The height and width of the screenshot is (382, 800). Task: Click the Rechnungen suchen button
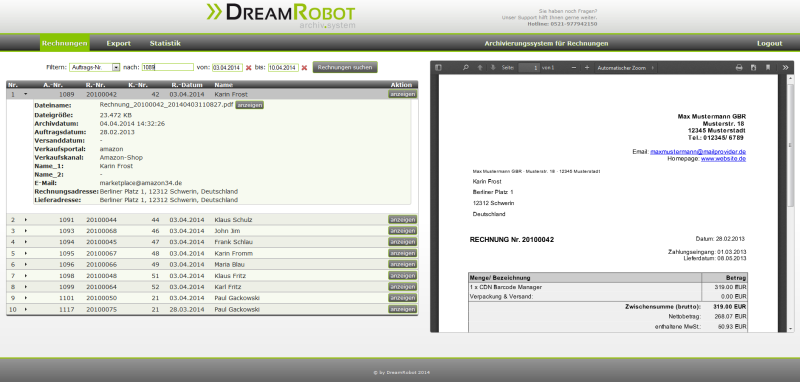pyautogui.click(x=345, y=67)
